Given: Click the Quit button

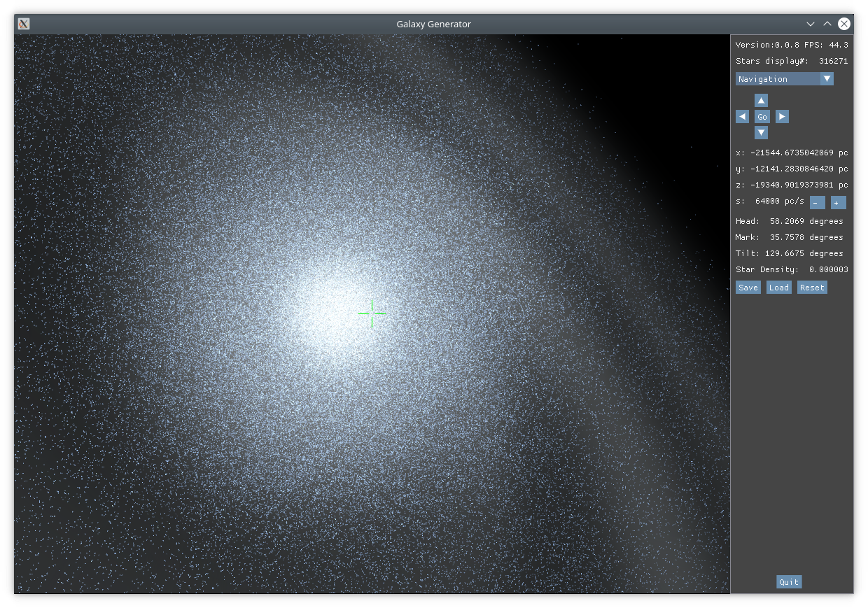Looking at the screenshot, I should pyautogui.click(x=789, y=582).
